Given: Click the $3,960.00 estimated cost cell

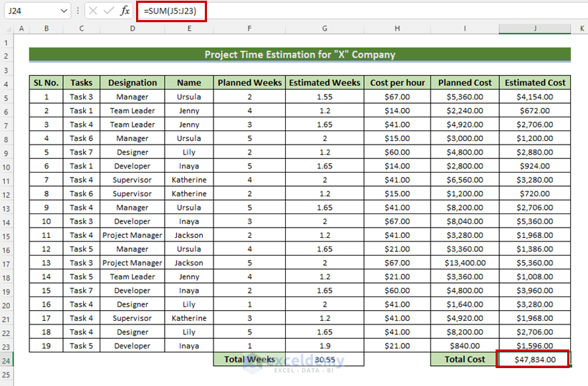Looking at the screenshot, I should coord(535,290).
